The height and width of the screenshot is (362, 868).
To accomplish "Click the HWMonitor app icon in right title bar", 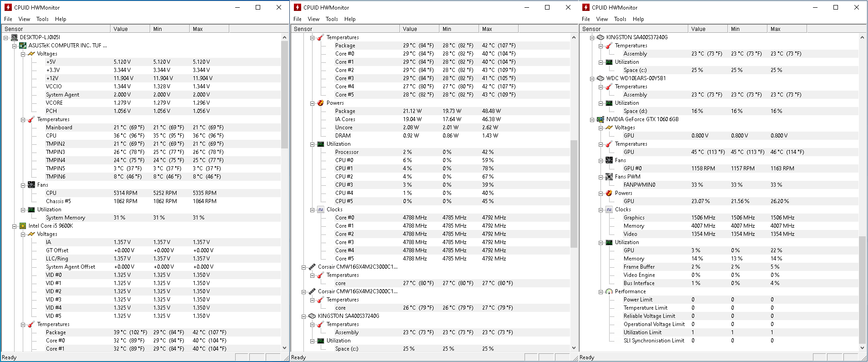I will pos(586,7).
